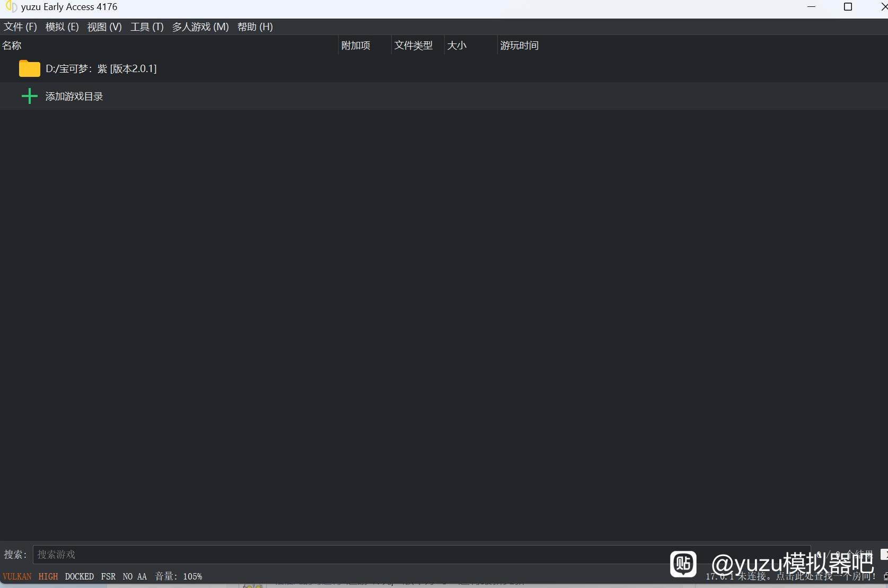The image size is (888, 588).
Task: Toggle the VULKAN graphics API status button
Action: (x=17, y=576)
